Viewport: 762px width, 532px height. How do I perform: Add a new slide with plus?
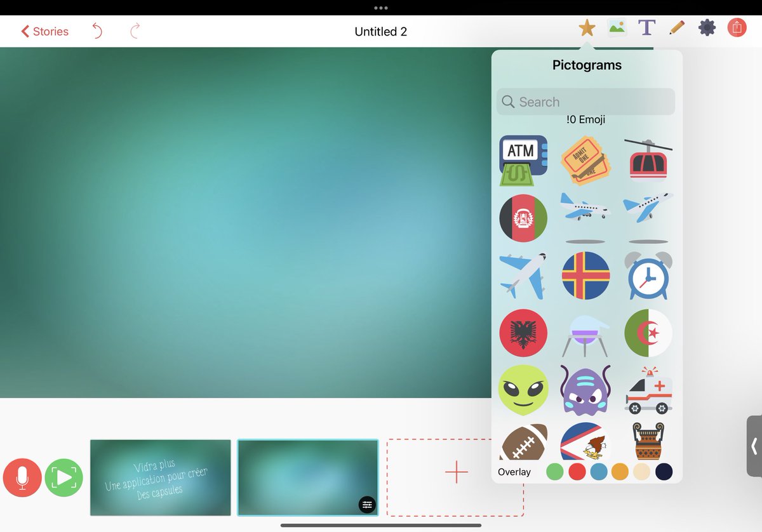pos(456,472)
